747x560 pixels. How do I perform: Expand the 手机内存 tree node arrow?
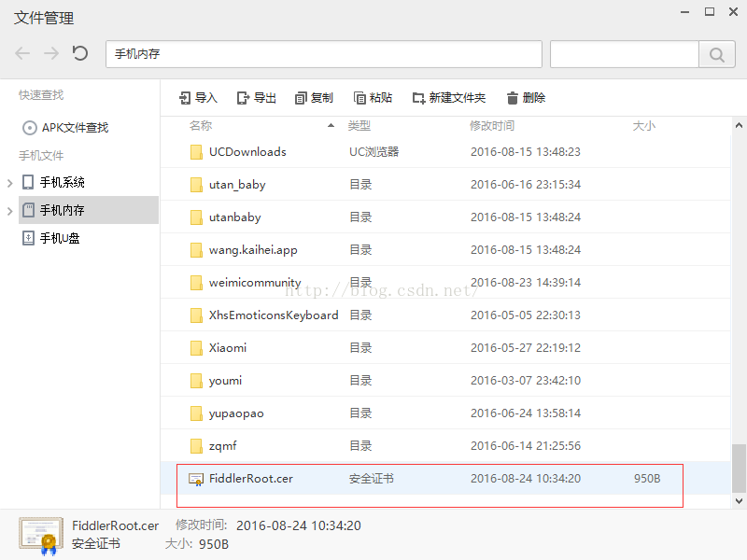pyautogui.click(x=10, y=211)
